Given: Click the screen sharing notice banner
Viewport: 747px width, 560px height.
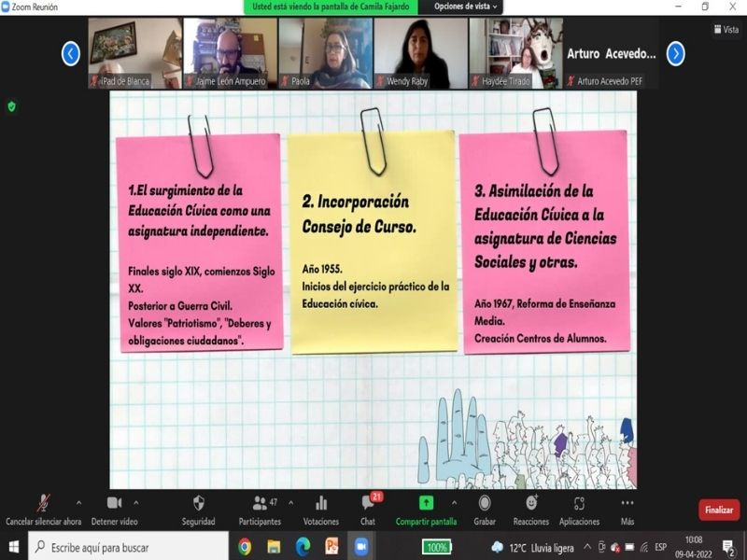Looking at the screenshot, I should pyautogui.click(x=331, y=7).
